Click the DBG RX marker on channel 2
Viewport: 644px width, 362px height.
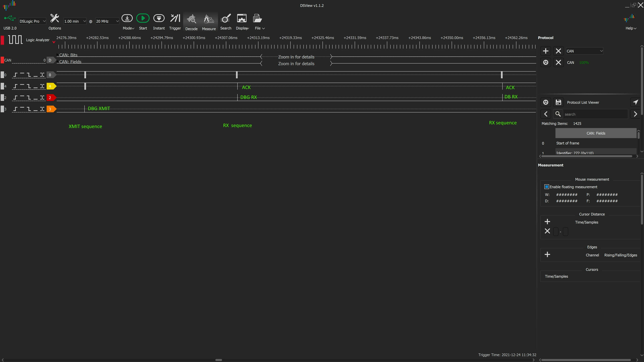249,97
